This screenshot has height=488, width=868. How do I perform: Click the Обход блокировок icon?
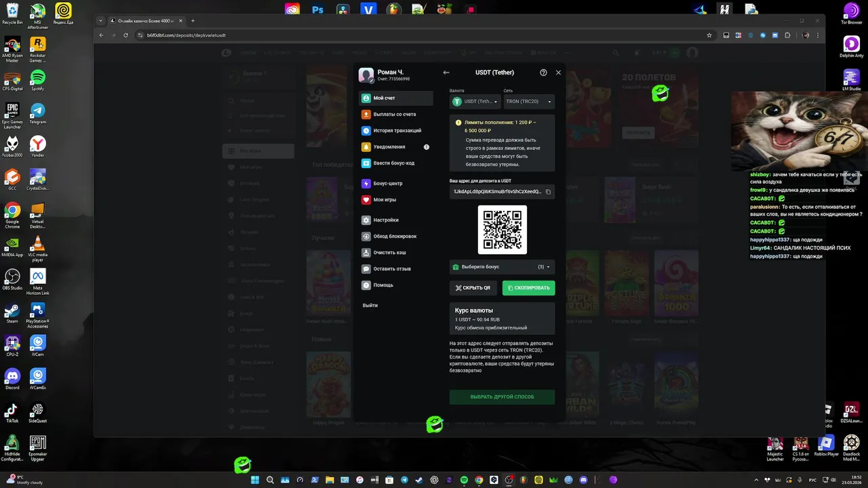(x=366, y=237)
